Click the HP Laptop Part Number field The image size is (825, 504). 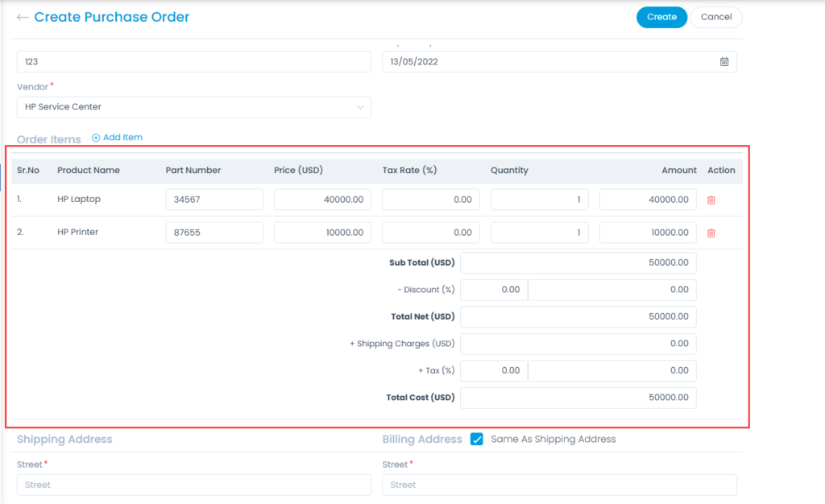[x=214, y=200]
